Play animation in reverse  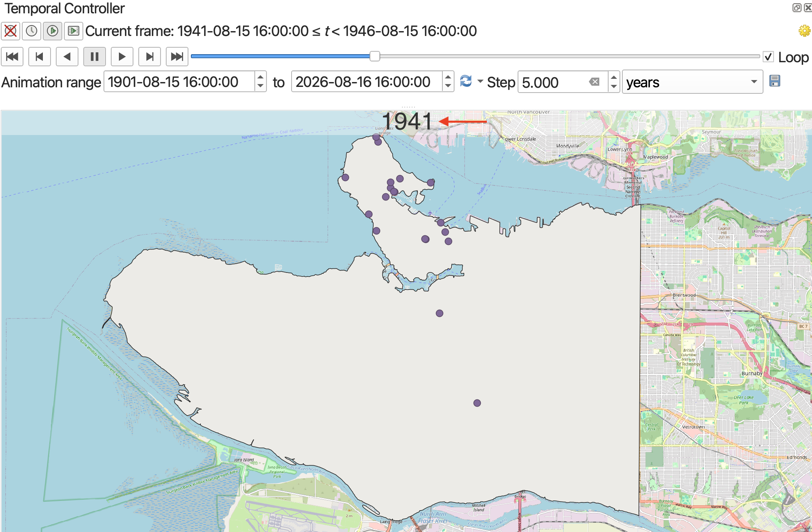point(67,57)
